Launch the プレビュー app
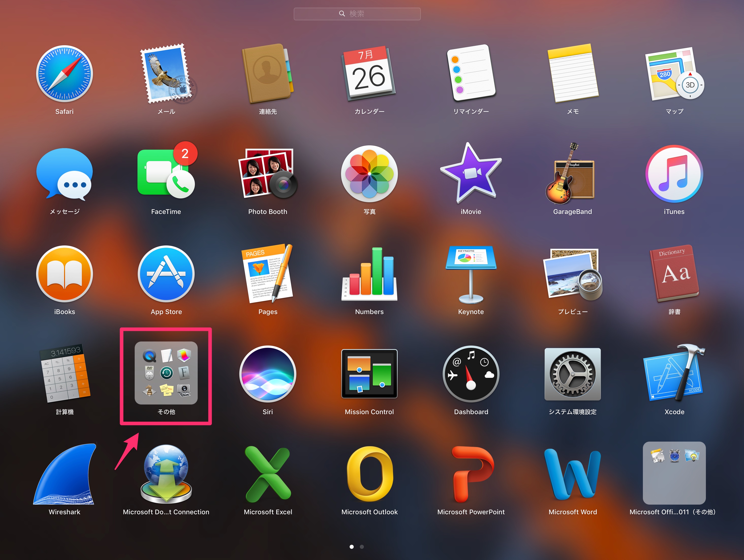The height and width of the screenshot is (560, 744). pyautogui.click(x=572, y=274)
